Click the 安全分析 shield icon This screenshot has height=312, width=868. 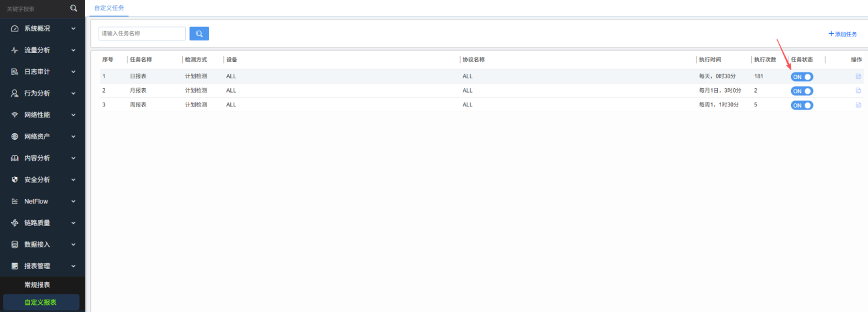pos(14,179)
